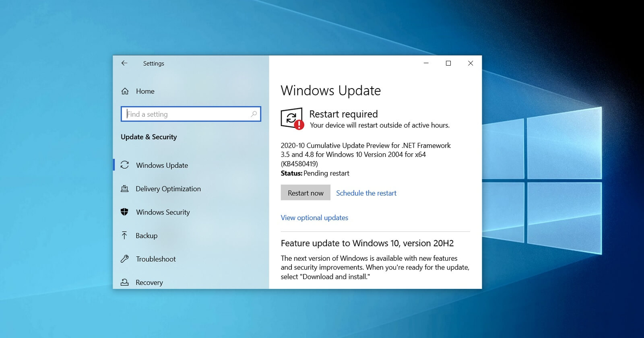Click the Backup upload arrow icon
Screen dimensions: 644x338
tap(125, 235)
